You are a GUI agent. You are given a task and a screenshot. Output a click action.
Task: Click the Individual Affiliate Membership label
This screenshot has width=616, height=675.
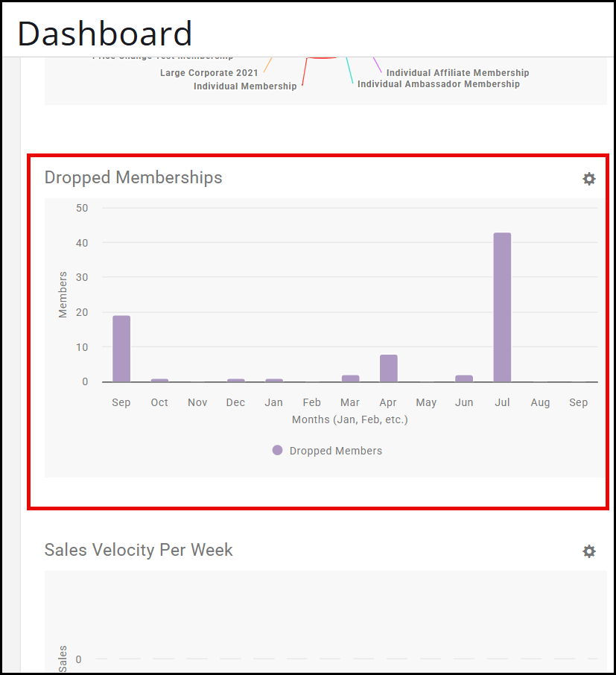tap(457, 73)
